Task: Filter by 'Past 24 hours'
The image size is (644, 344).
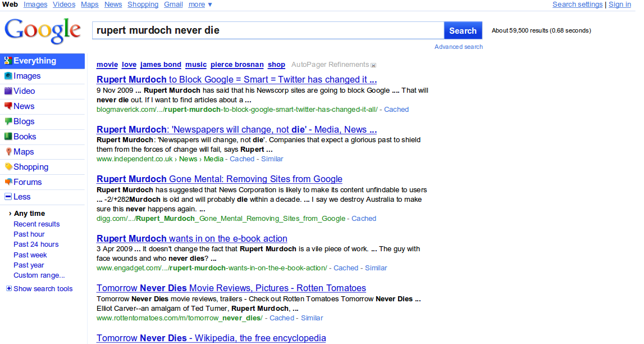Action: coord(36,245)
